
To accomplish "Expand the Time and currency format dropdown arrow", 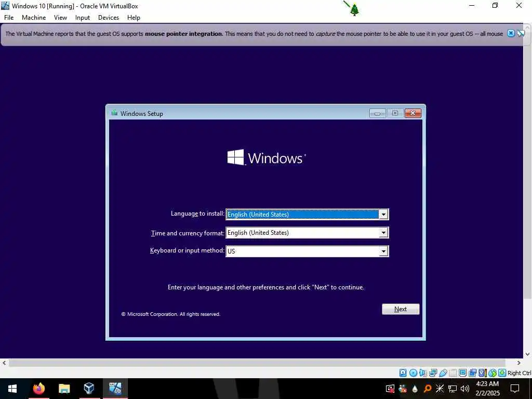I will click(383, 232).
